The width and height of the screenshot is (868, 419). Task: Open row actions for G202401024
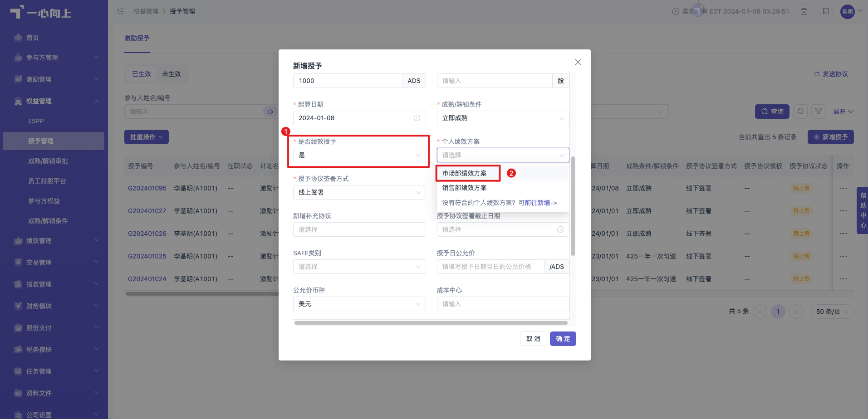843,279
